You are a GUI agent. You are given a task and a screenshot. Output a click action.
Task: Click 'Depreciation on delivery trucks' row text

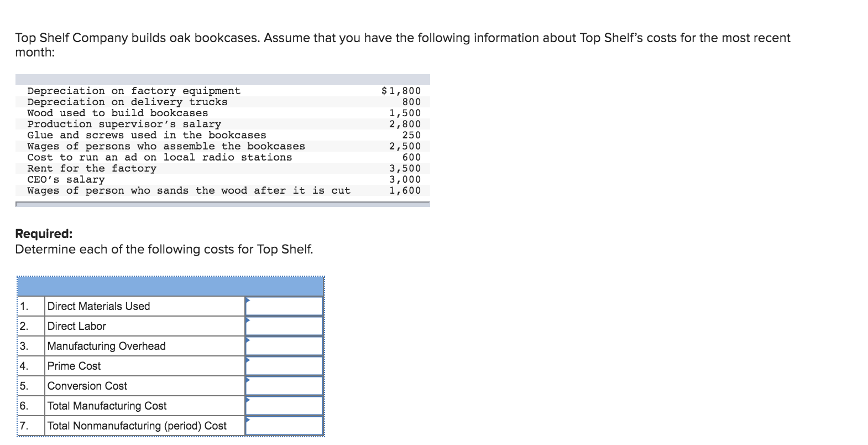tap(127, 102)
